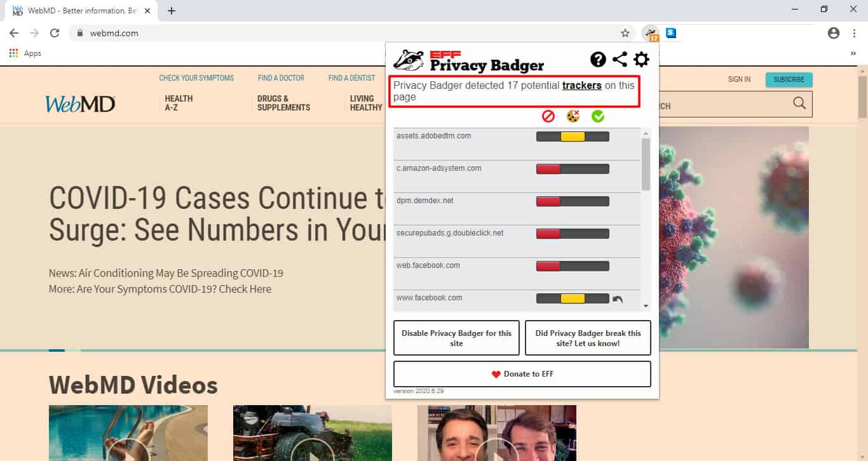Click tracker list scroll up arrow
Screen dimensions: 868x461
[646, 133]
